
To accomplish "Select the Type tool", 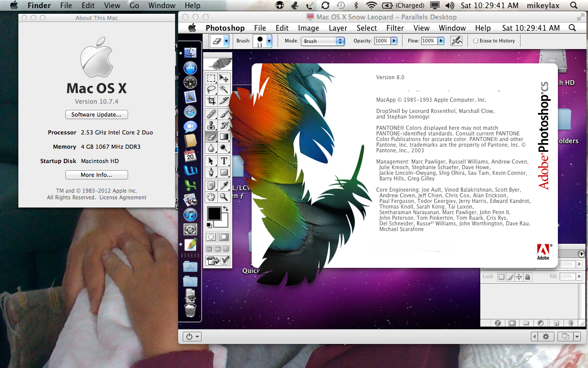I will tap(224, 161).
